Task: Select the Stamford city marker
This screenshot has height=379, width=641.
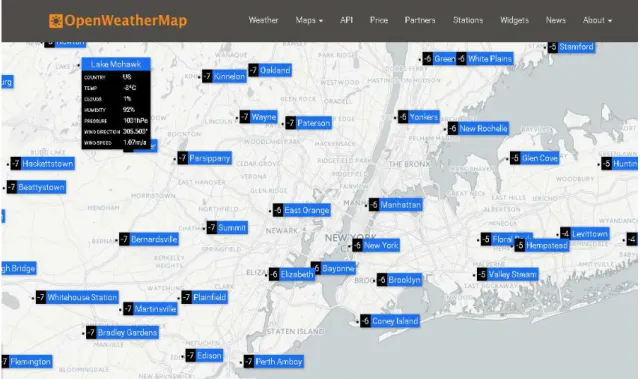Action: click(572, 47)
